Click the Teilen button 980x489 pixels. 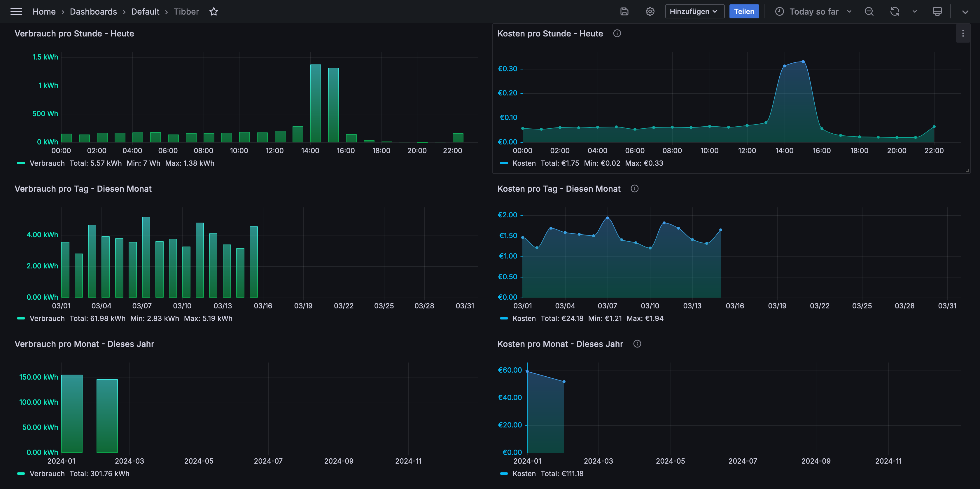tap(744, 11)
